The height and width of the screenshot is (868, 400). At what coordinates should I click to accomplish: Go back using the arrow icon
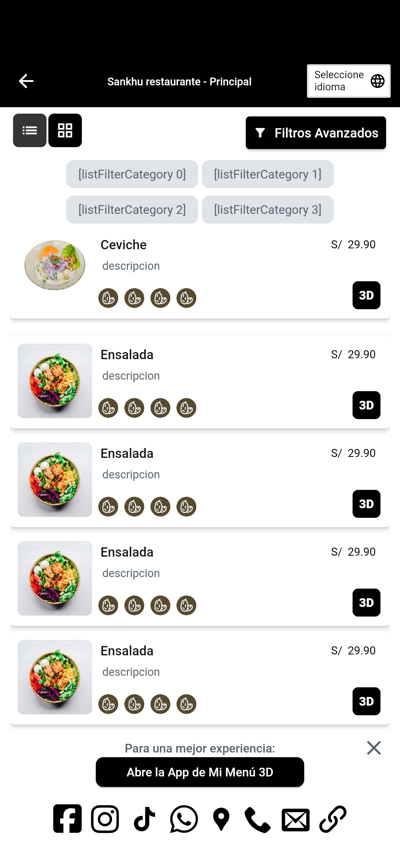click(26, 81)
